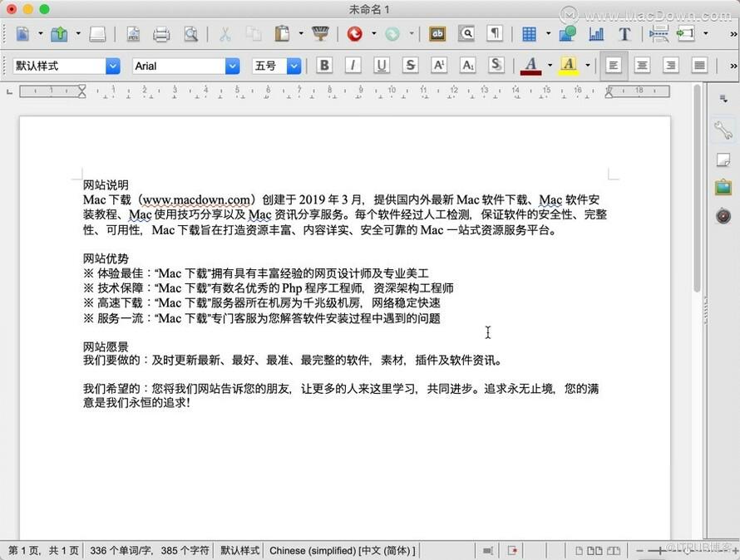Screen dimensions: 740x560
Task: Toggle Shadow text effect
Action: (496, 65)
